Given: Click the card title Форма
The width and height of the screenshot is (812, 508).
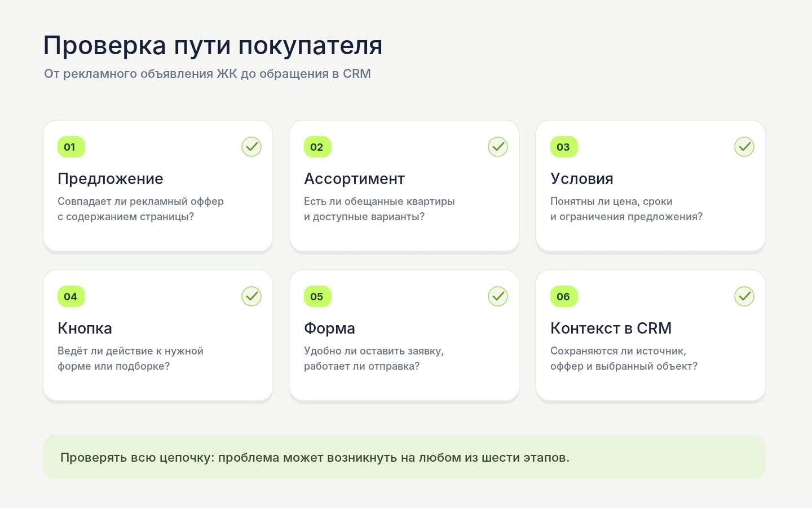Looking at the screenshot, I should click(x=329, y=329).
